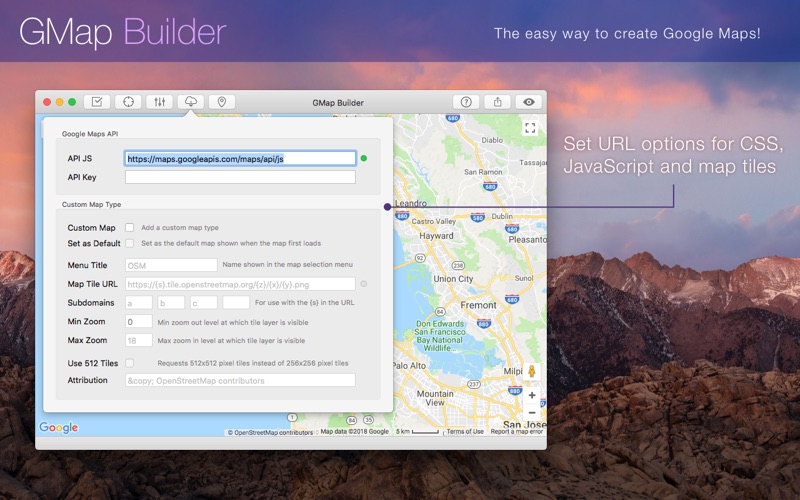Viewport: 800px width, 500px height.
Task: Click the green API JS status indicator
Action: [364, 158]
